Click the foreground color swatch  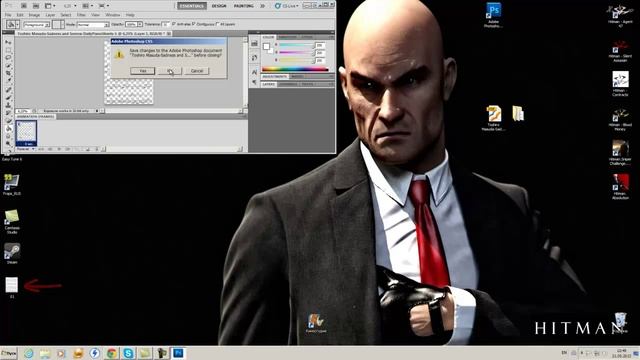coord(266,47)
